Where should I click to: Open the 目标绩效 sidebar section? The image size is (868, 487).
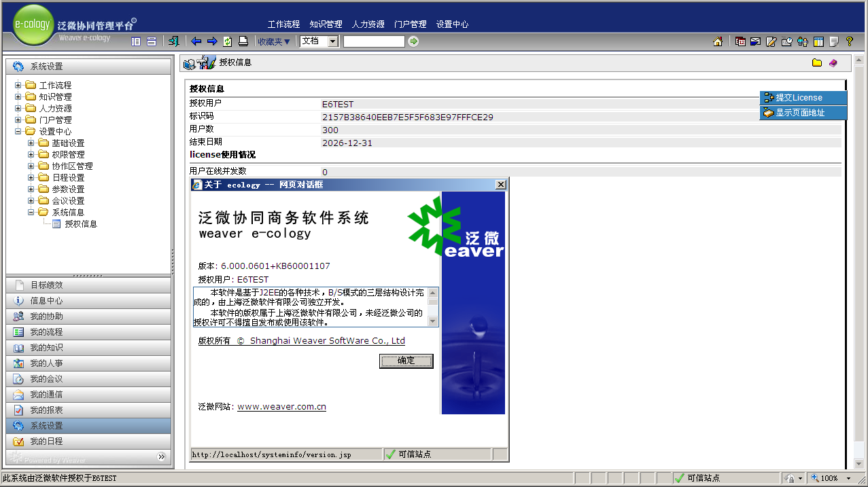coord(88,285)
